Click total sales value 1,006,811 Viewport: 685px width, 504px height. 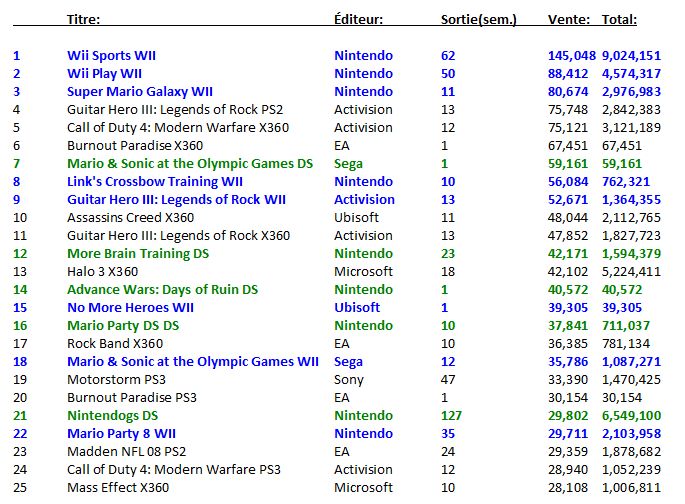631,488
